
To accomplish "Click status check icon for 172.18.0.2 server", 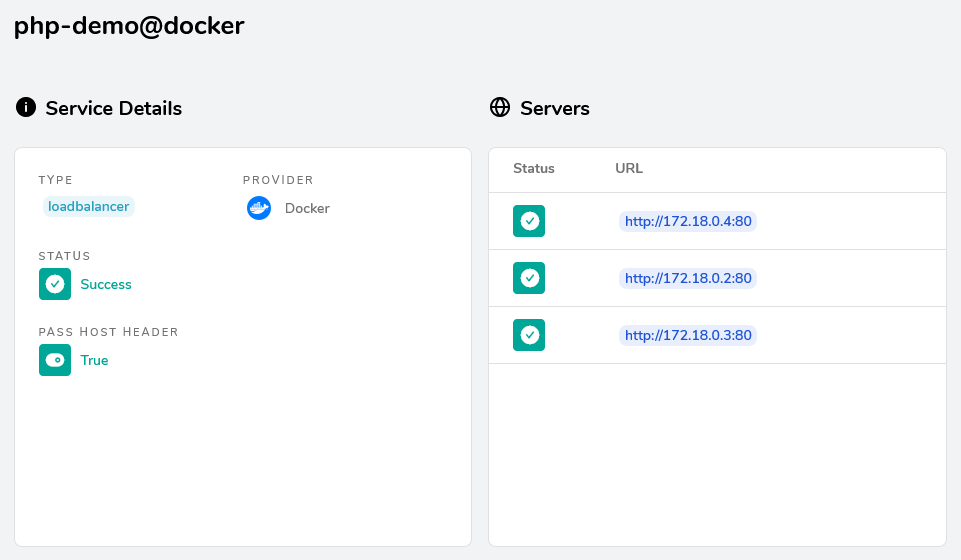I will [529, 278].
